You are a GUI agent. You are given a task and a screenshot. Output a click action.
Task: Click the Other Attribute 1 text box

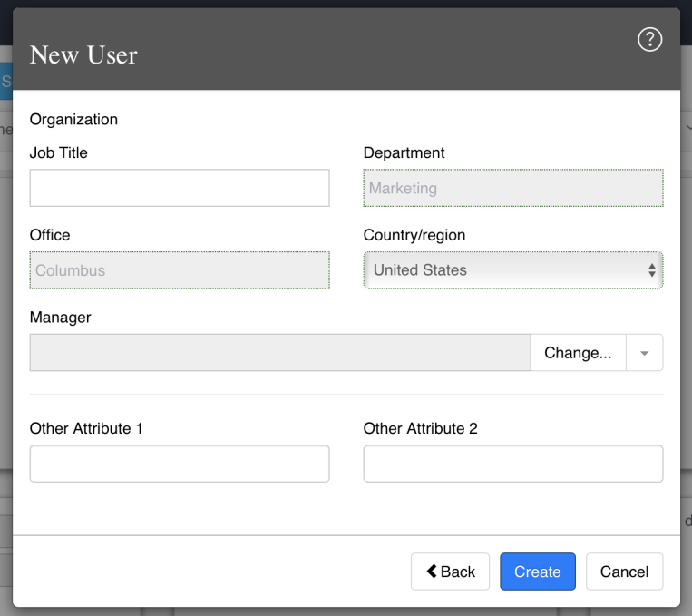coord(180,464)
